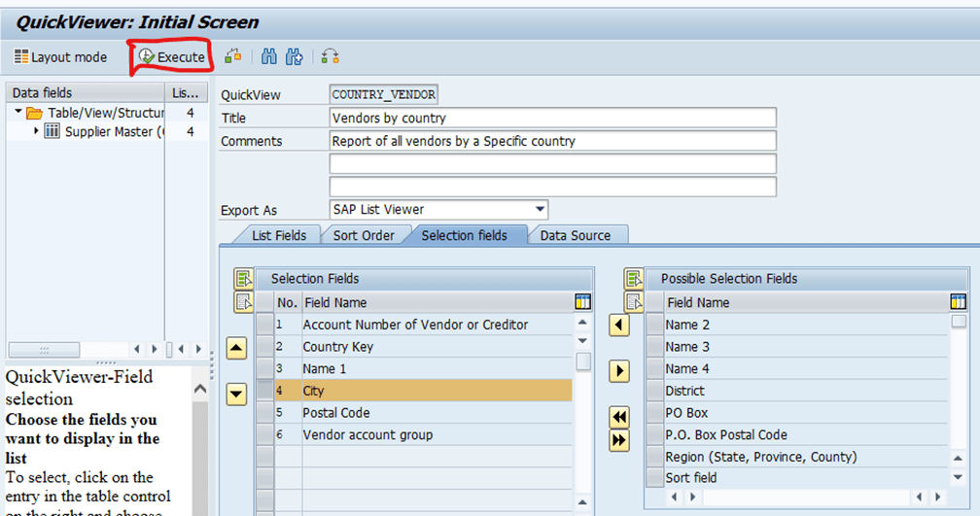Collapse the Table/View/Structure tree node
The width and height of the screenshot is (980, 516).
(18, 112)
